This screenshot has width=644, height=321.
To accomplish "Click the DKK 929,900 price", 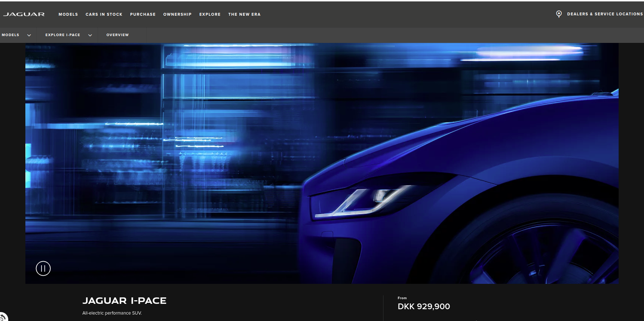I will point(424,306).
